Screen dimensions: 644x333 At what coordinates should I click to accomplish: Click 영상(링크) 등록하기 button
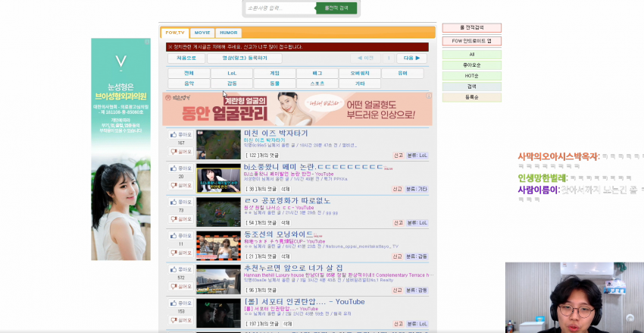coord(245,58)
